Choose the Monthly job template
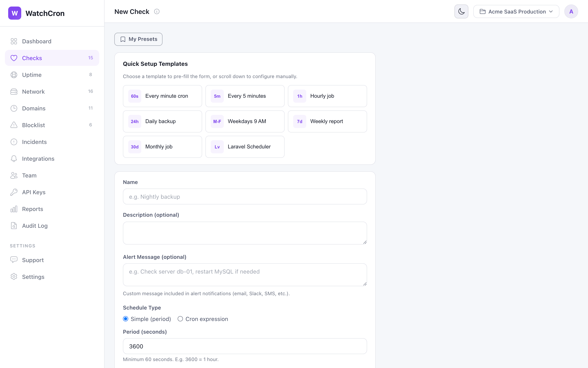Screen dimensions: 588x368 (162, 147)
